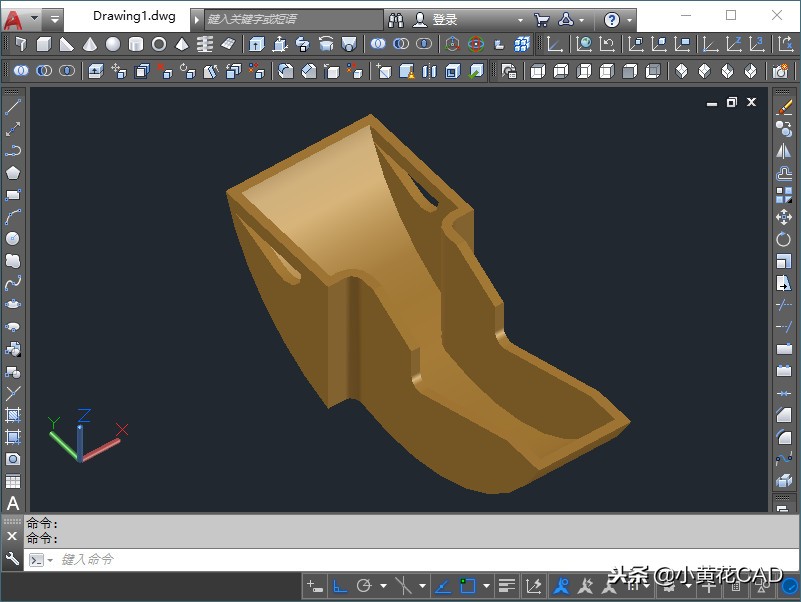Pick the Rotate tool in modify toolbar
Viewport: 801px width, 602px height.
point(784,239)
